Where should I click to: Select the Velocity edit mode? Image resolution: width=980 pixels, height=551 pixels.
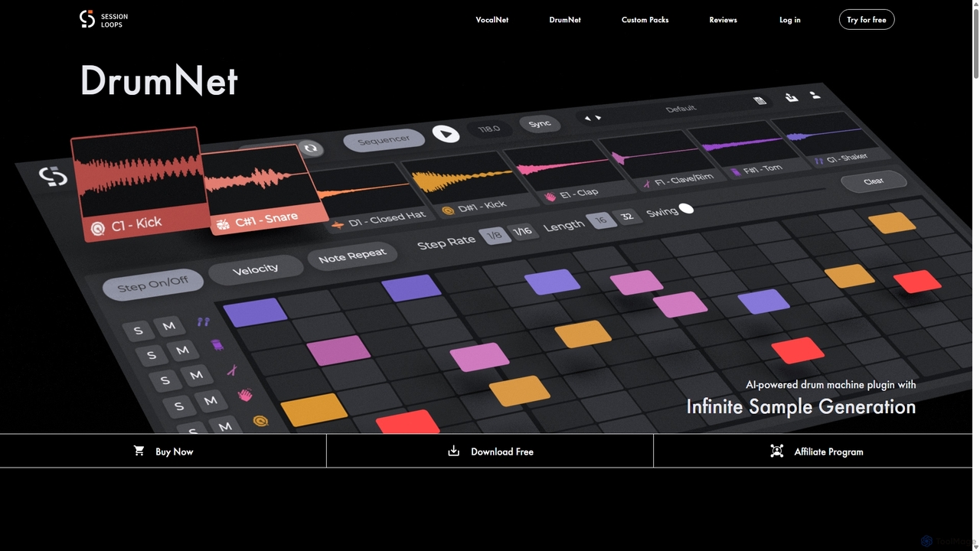point(256,269)
